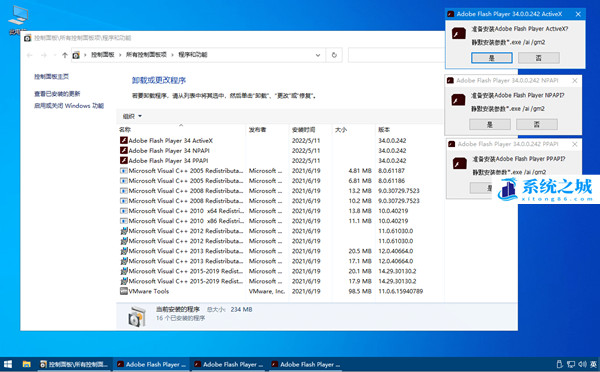Open 查看已安装的更新 link

click(57, 94)
